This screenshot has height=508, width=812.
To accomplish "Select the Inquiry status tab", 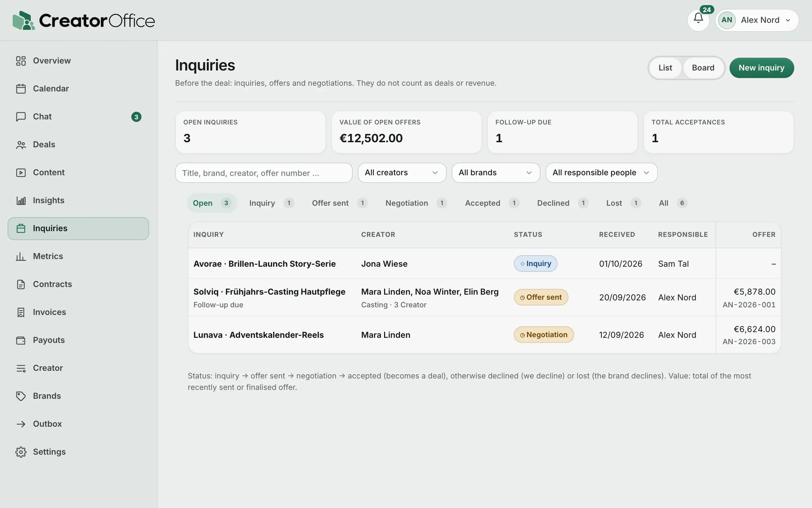I will (272, 203).
